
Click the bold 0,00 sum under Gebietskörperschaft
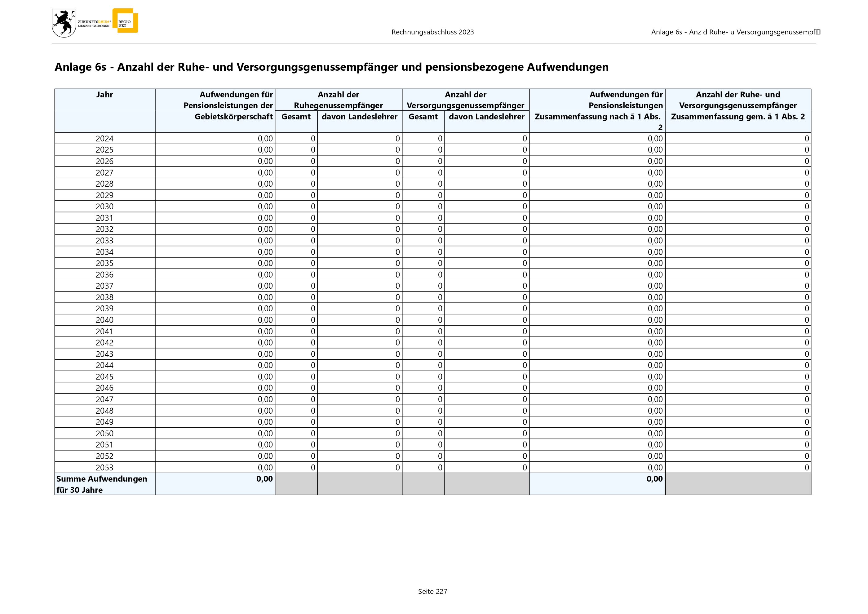coord(264,479)
